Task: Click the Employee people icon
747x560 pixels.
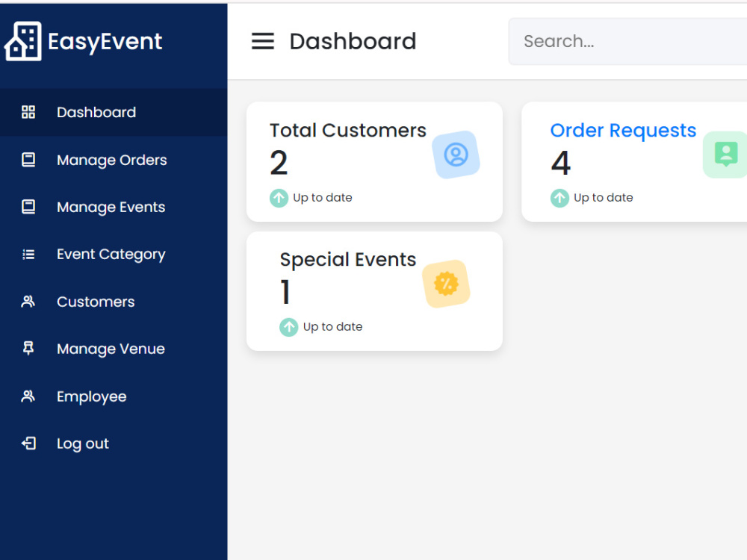Action: pos(28,396)
